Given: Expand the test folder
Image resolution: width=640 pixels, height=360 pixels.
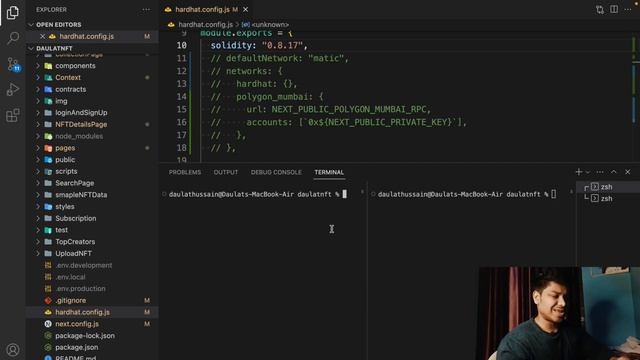Looking at the screenshot, I should coord(38,230).
